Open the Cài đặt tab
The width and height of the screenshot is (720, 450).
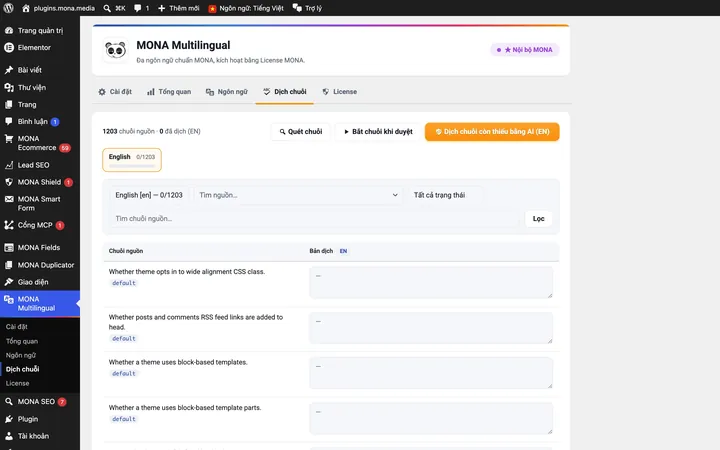(115, 92)
